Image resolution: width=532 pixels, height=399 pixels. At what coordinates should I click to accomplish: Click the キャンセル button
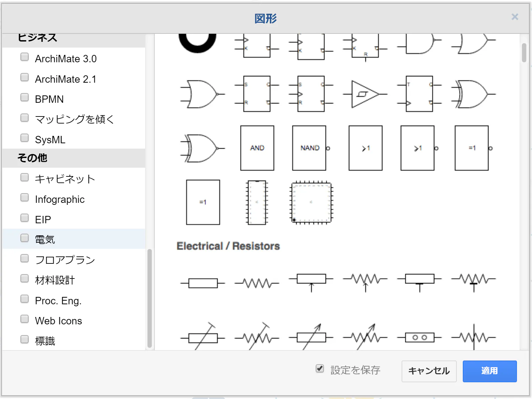coord(429,371)
